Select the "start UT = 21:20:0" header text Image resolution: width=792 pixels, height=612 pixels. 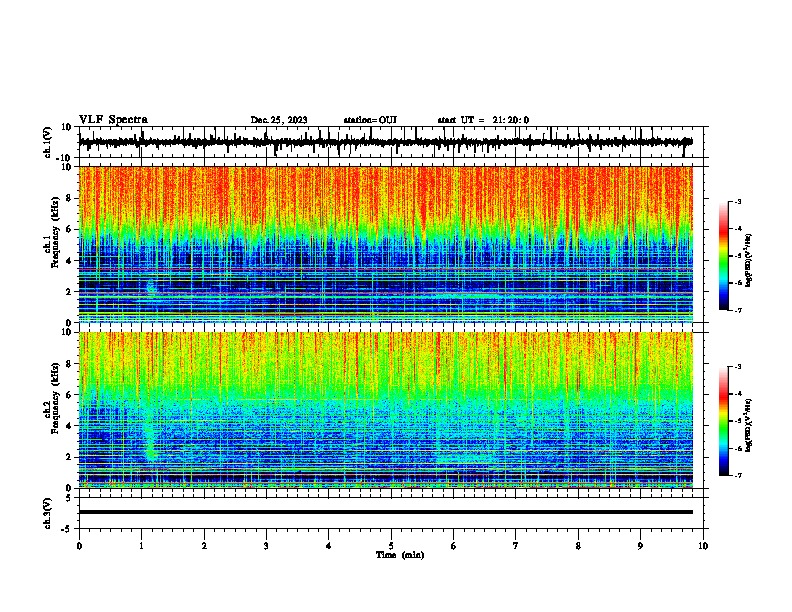pos(483,120)
